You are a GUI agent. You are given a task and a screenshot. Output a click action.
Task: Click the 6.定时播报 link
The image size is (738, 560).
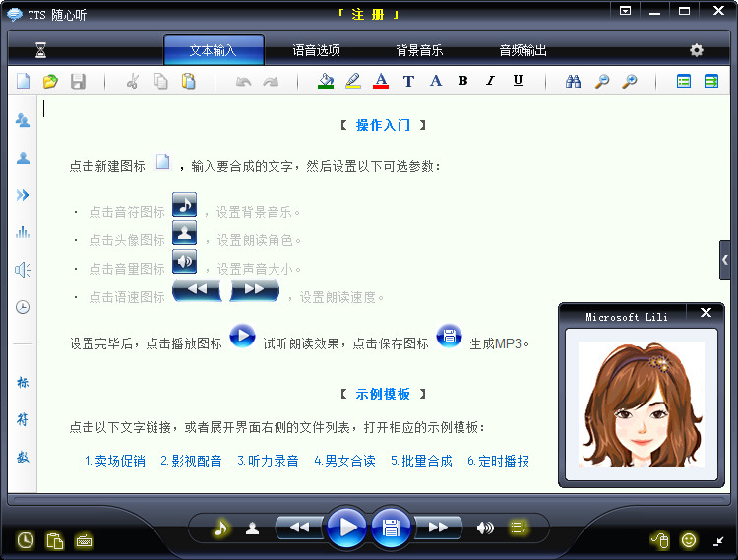[498, 461]
